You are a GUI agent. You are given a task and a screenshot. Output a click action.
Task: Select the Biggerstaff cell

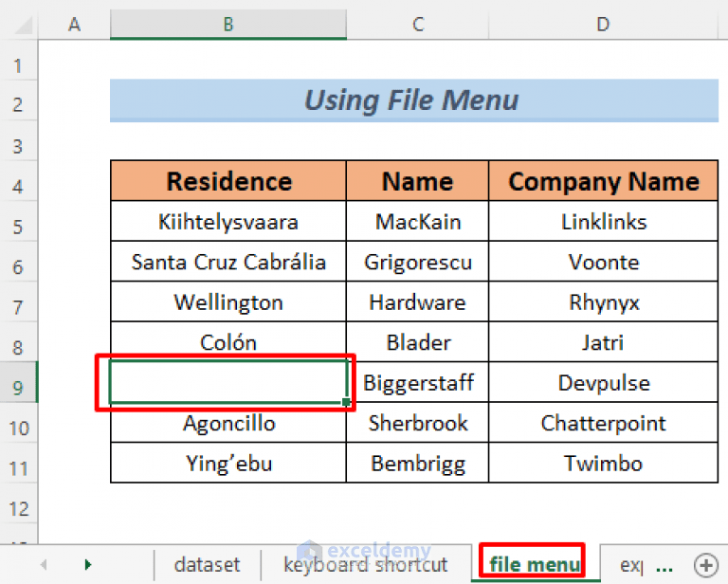click(x=417, y=382)
